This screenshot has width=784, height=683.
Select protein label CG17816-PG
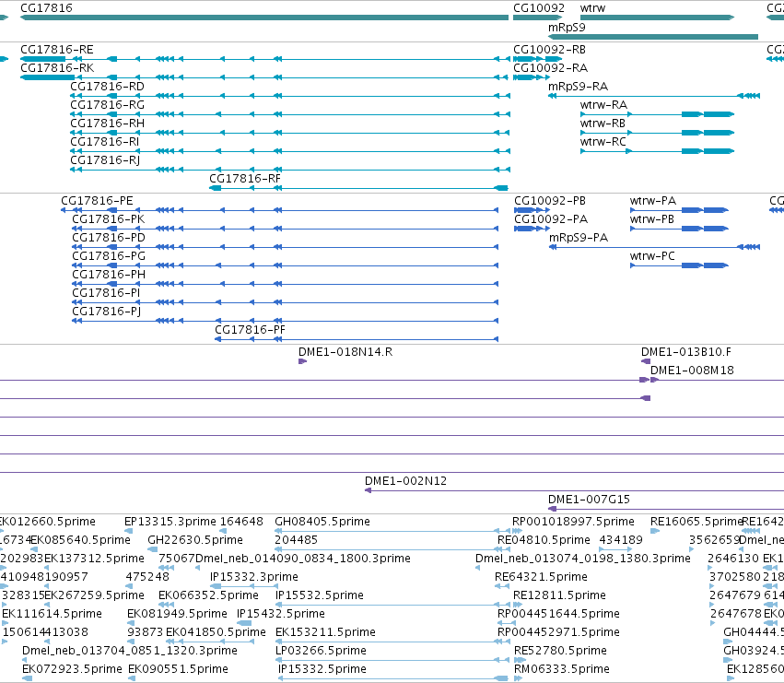pyautogui.click(x=109, y=256)
